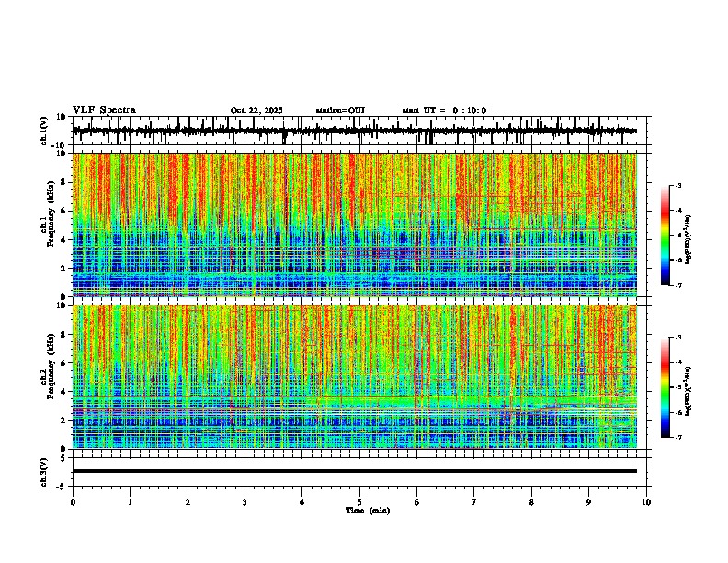
Task: Click time axis tick label "1"
Action: tap(130, 502)
